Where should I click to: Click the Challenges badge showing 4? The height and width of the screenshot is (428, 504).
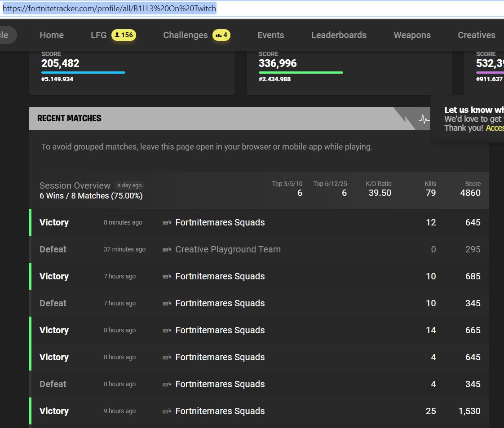click(x=221, y=35)
